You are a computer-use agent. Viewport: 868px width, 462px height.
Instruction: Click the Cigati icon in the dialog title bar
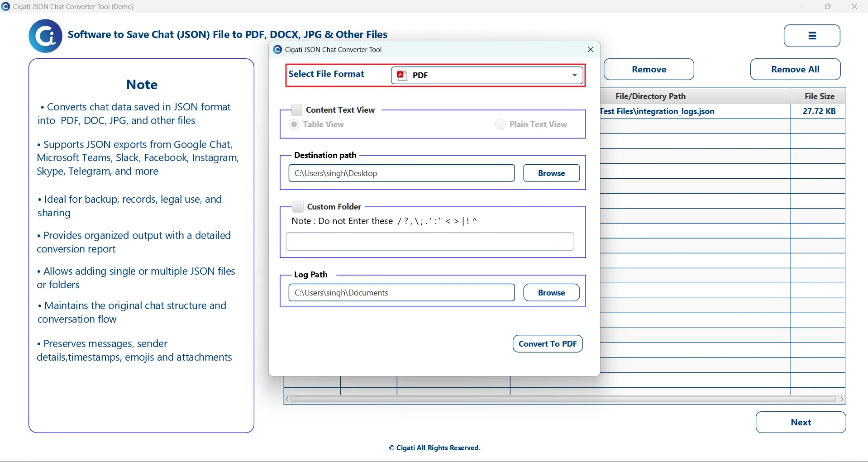point(277,49)
